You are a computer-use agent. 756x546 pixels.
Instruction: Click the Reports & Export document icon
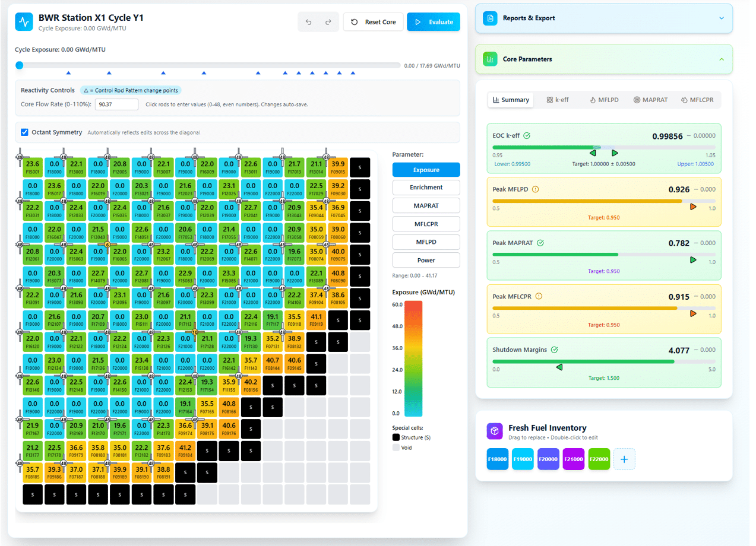point(490,18)
